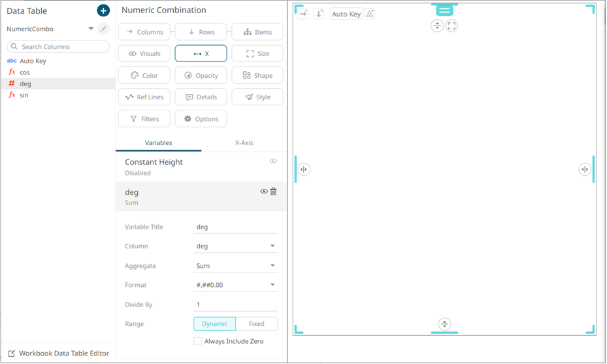607x364 pixels.
Task: Open the Opacity variable settings
Action: click(x=201, y=75)
